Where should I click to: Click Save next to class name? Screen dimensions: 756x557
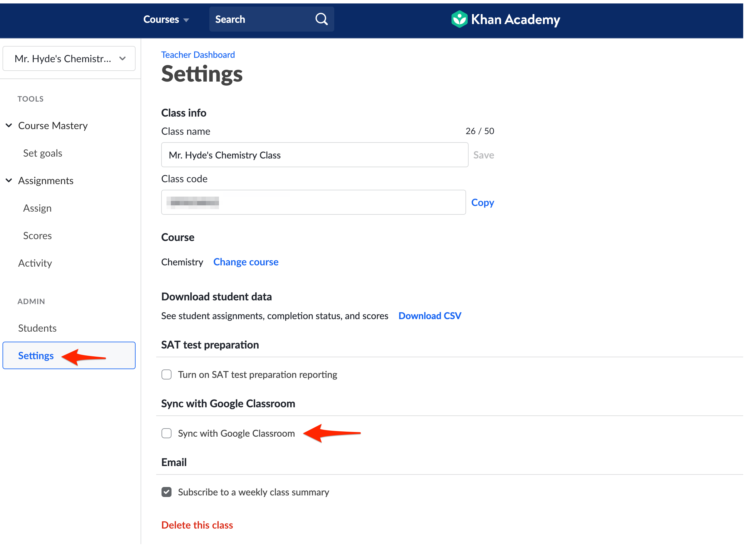(484, 155)
